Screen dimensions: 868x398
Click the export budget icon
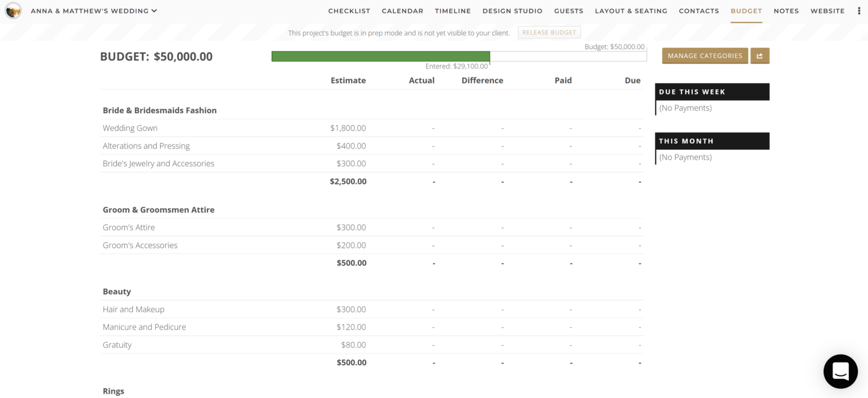click(x=760, y=55)
